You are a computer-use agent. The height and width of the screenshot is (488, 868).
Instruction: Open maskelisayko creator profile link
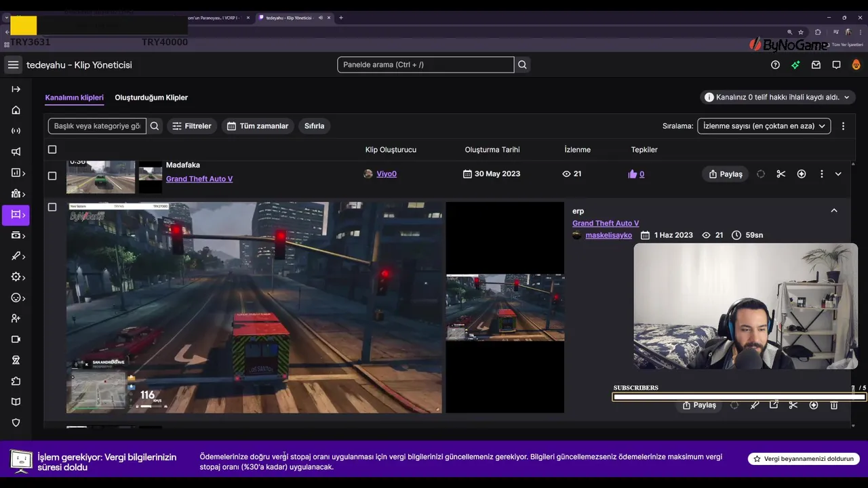[609, 235]
